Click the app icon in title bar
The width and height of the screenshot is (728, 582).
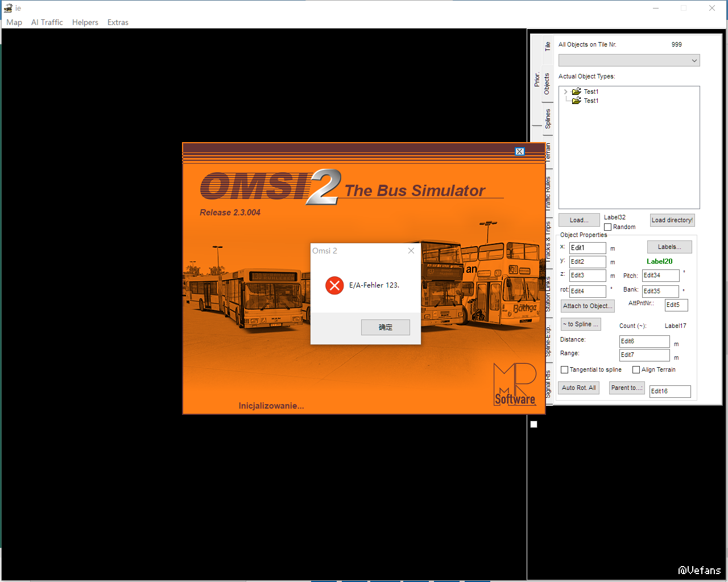(x=8, y=8)
